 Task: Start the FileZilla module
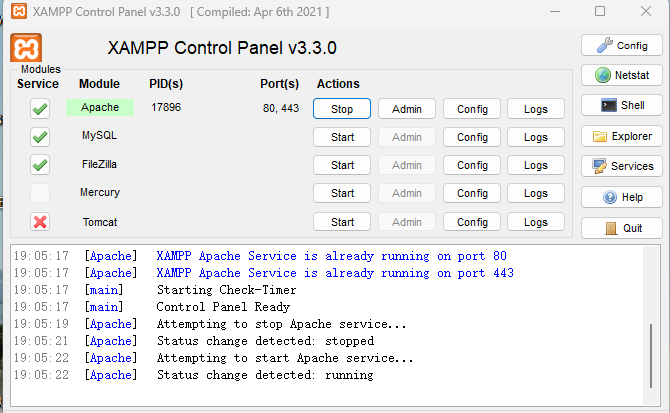coord(342,165)
